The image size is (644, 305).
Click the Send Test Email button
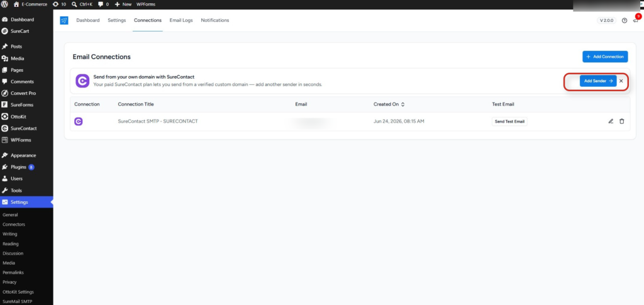point(509,121)
